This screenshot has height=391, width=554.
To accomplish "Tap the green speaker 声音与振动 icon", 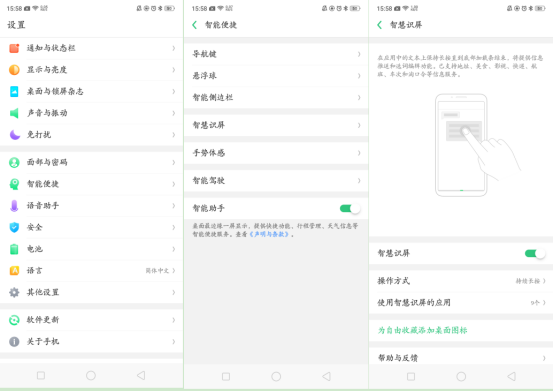I will (x=14, y=113).
